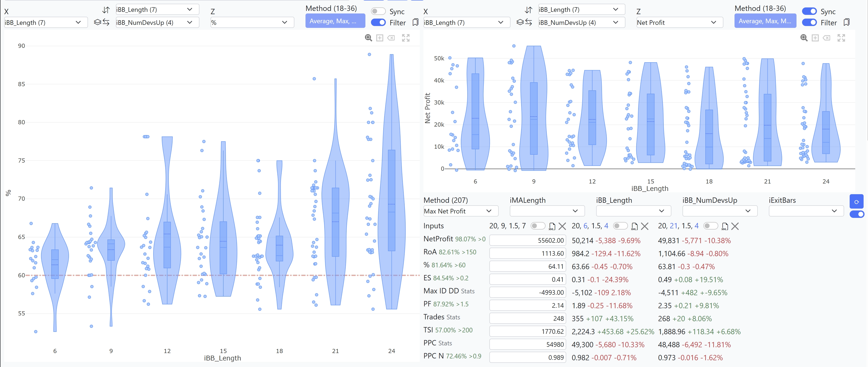Click the blue refresh button next to iExitBars

pyautogui.click(x=856, y=202)
